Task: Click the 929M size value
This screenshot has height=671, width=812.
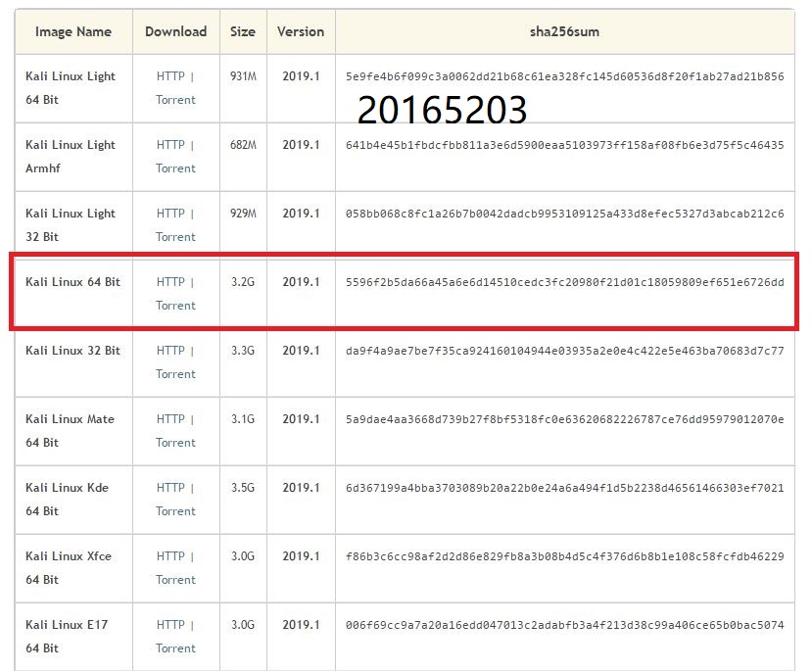Action: 243,214
